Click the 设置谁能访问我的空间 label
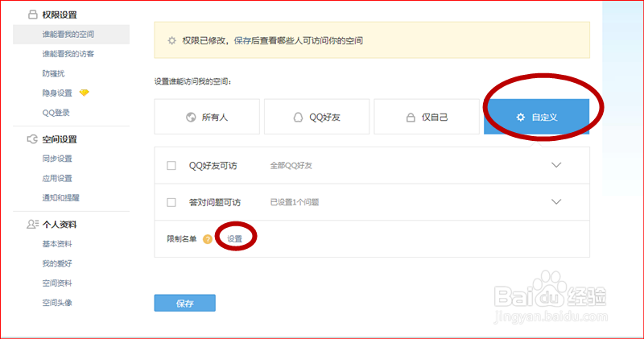Screen dimensions: 644x339 coord(192,81)
